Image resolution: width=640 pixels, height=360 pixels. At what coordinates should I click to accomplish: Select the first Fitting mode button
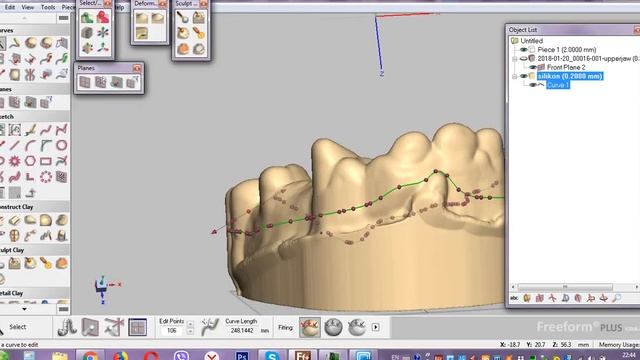[310, 327]
